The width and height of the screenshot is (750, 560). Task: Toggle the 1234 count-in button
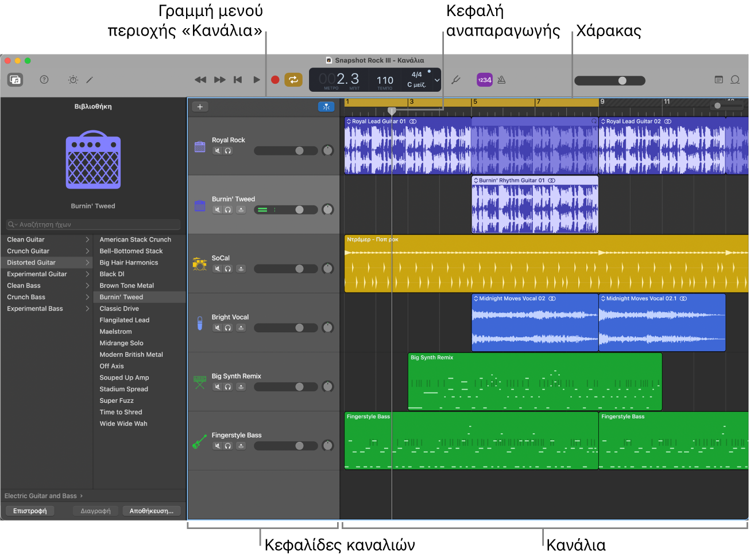(485, 80)
